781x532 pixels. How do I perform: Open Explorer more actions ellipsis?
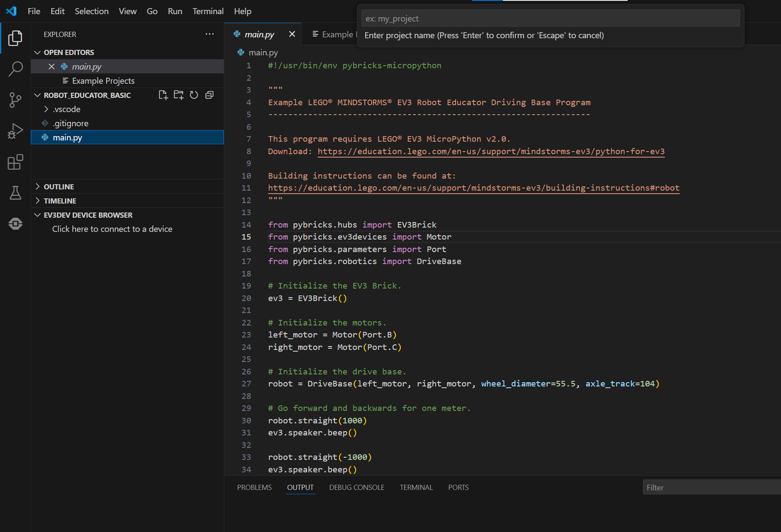tap(210, 34)
